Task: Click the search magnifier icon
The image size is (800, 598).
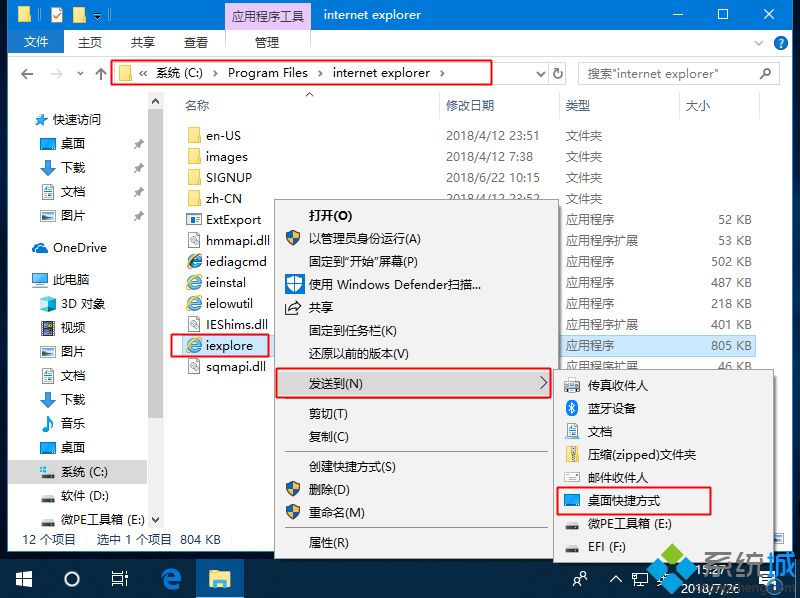Action: [765, 73]
